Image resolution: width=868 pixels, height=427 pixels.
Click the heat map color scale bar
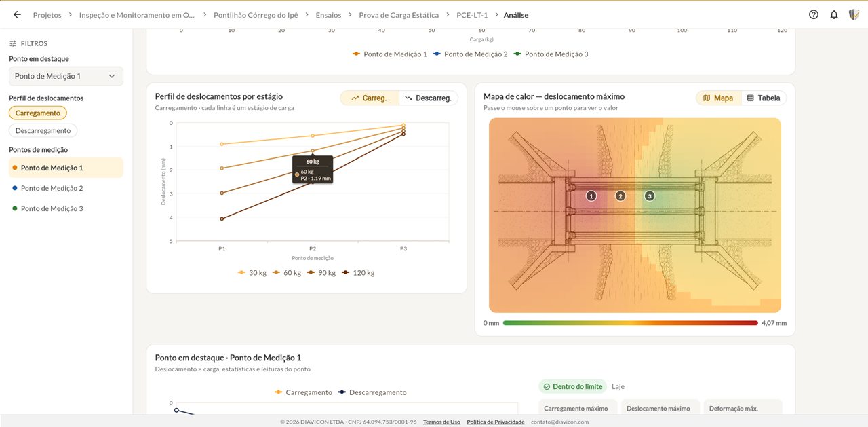(631, 323)
